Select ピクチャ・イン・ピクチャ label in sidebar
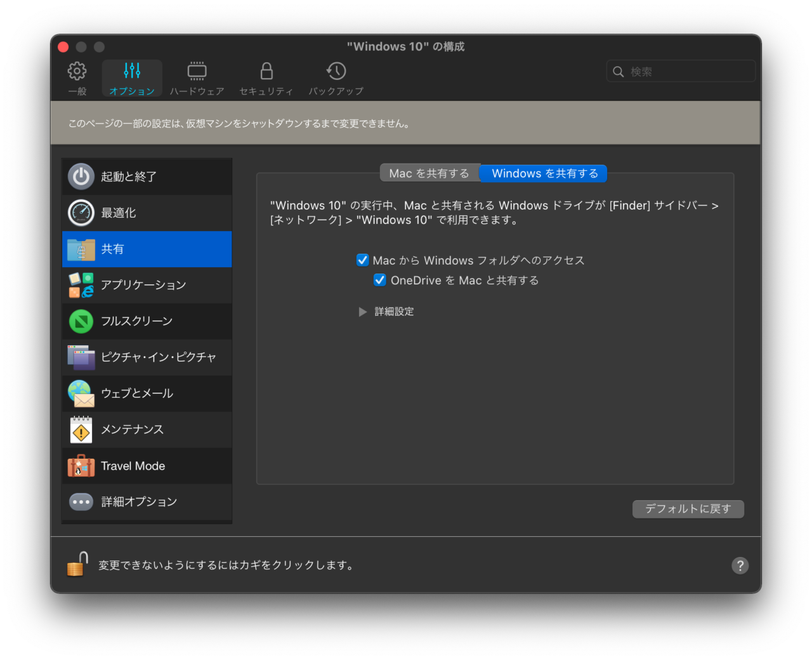This screenshot has width=812, height=660. click(159, 357)
